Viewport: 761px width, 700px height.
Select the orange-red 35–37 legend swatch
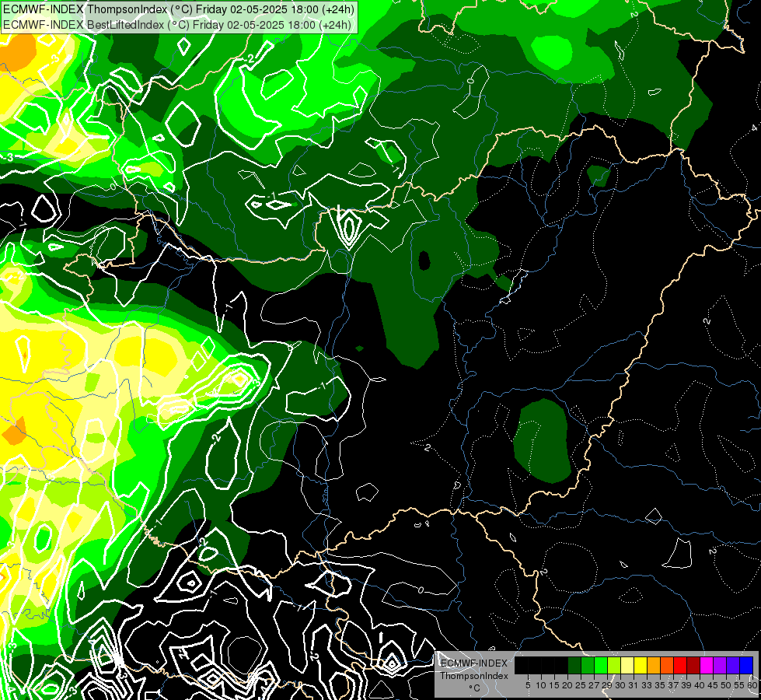(667, 665)
